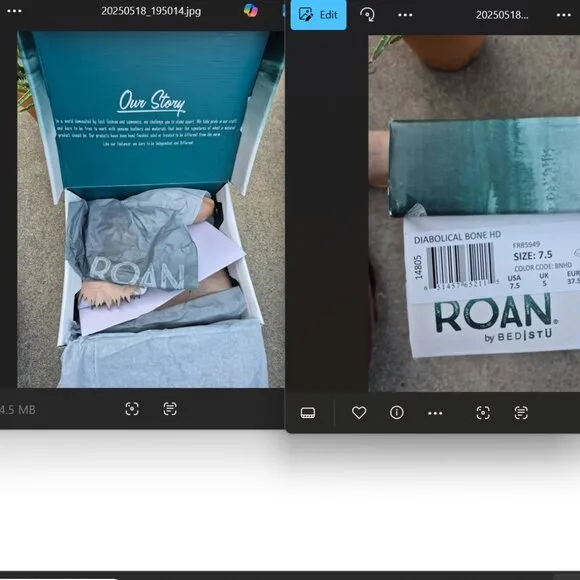Viewport: 580px width, 580px height.
Task: Rotate the ROAN label photo
Action: pos(367,15)
